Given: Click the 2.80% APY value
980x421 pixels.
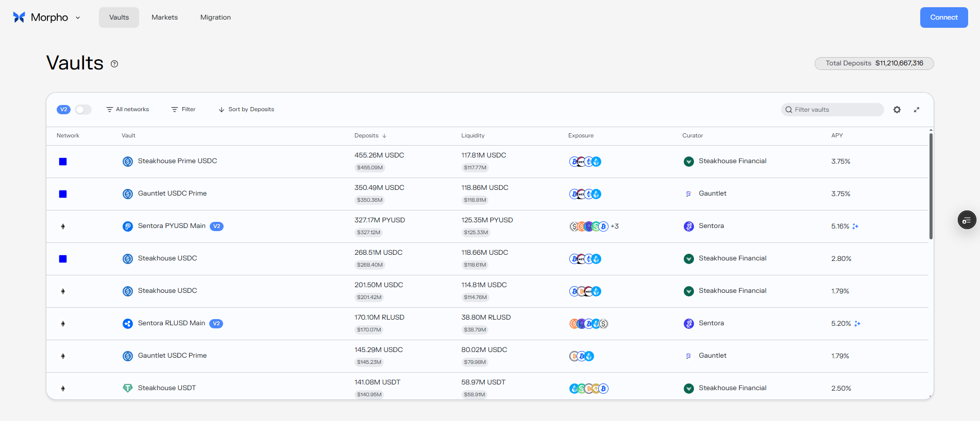Looking at the screenshot, I should click(x=841, y=259).
